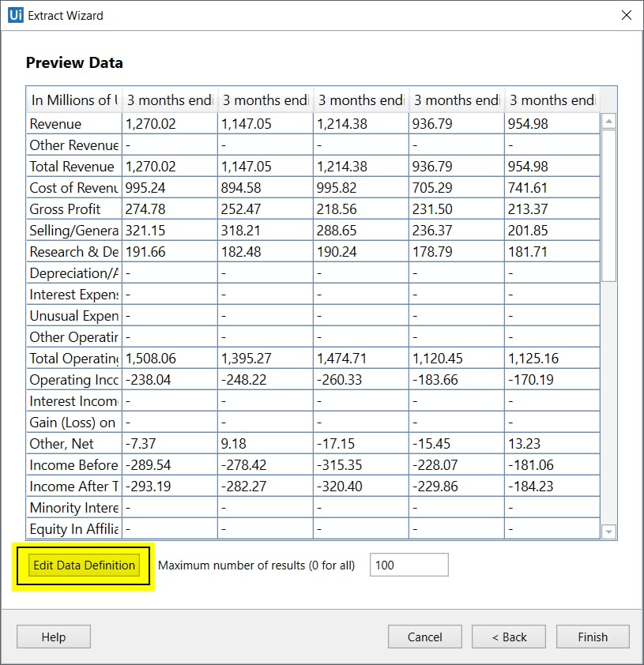Image resolution: width=644 pixels, height=665 pixels.
Task: Click the cell value 1,120.45
Action: click(457, 358)
